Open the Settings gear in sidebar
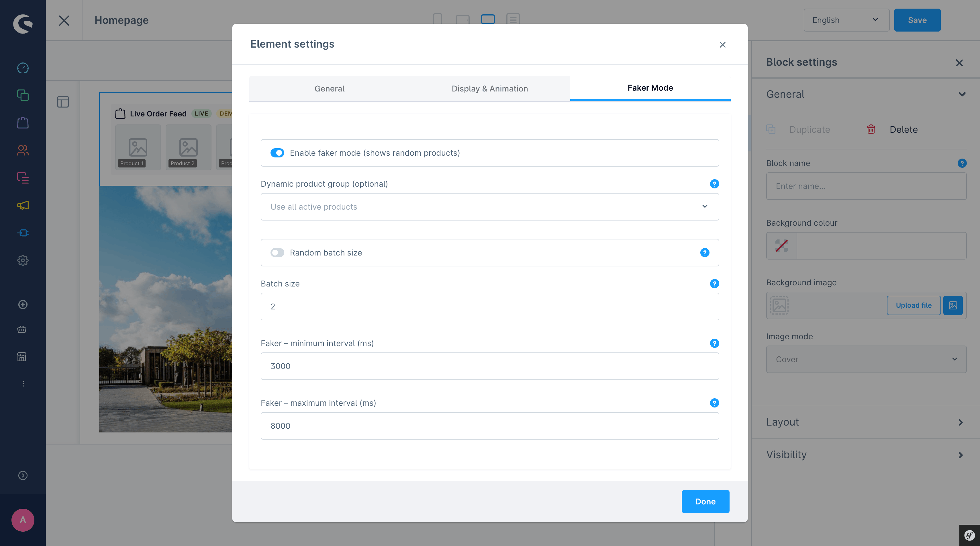Image resolution: width=980 pixels, height=546 pixels. pyautogui.click(x=23, y=260)
